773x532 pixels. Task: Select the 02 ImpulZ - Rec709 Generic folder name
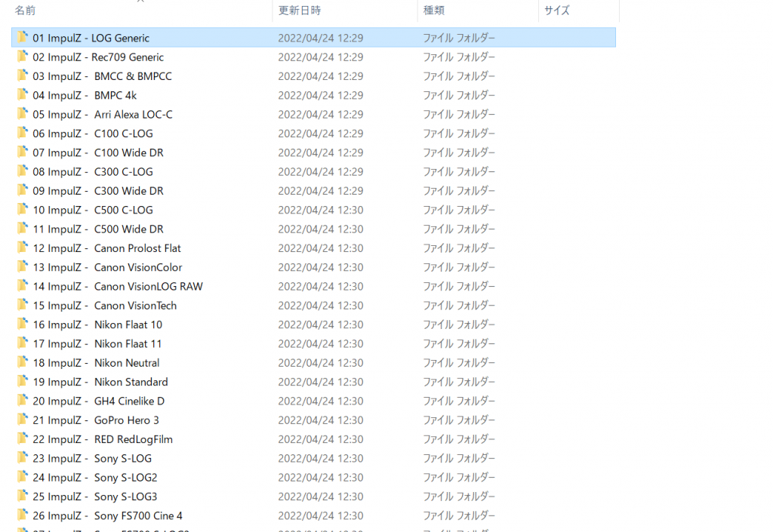[98, 57]
